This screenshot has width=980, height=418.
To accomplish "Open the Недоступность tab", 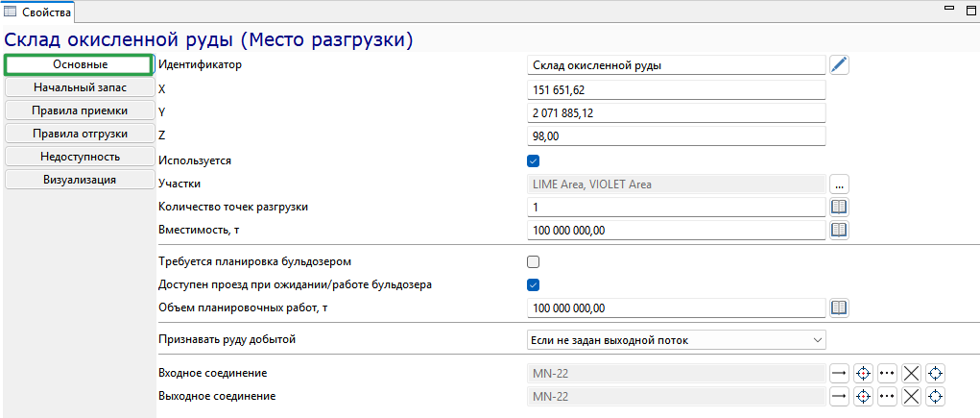I will point(80,157).
